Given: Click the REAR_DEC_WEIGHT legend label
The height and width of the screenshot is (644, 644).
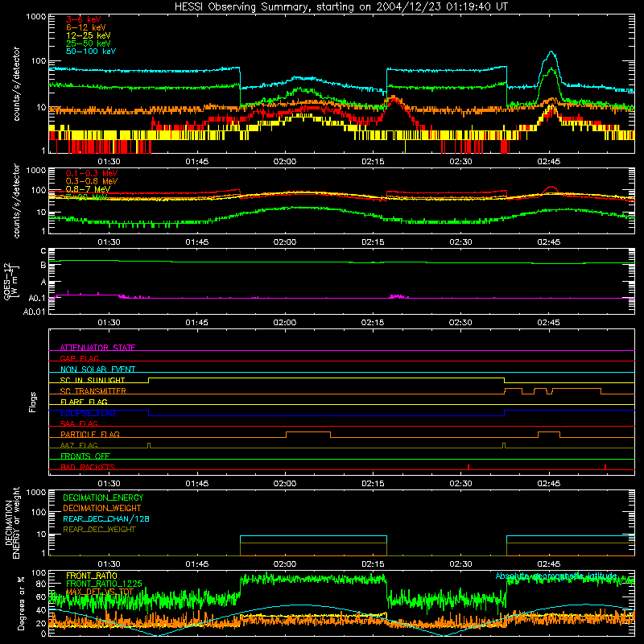Looking at the screenshot, I should [x=99, y=530].
